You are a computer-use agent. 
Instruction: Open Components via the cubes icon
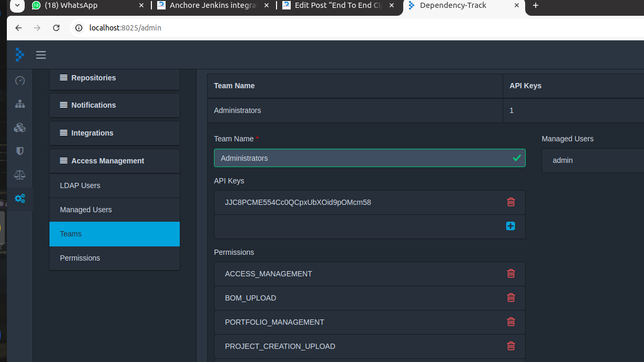19,127
